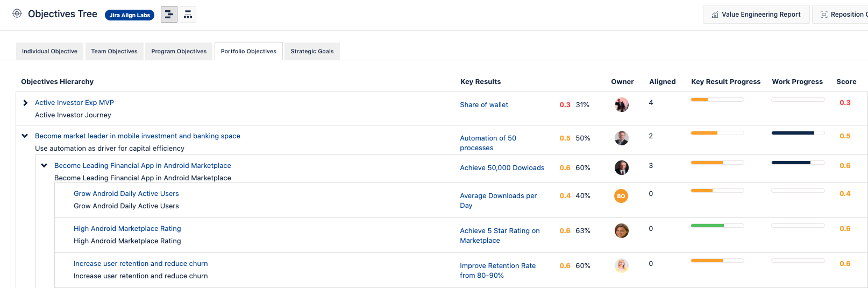Open Become Leading Financial App in Android Marketplace link
This screenshot has height=288, width=868.
pyautogui.click(x=143, y=165)
